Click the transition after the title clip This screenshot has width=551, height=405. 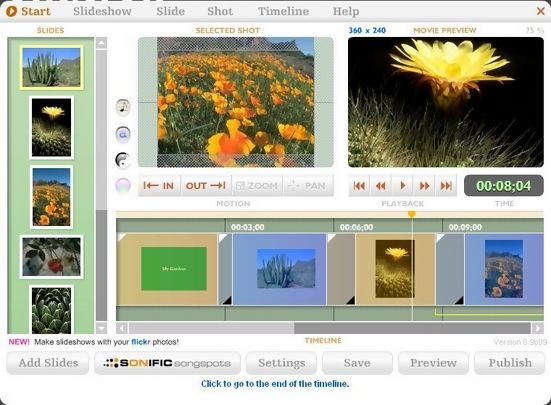pos(225,269)
